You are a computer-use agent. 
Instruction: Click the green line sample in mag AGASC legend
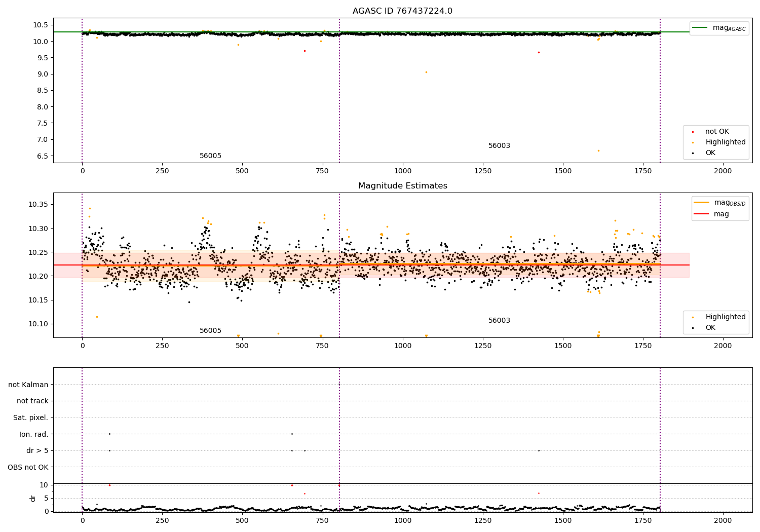coord(700,28)
